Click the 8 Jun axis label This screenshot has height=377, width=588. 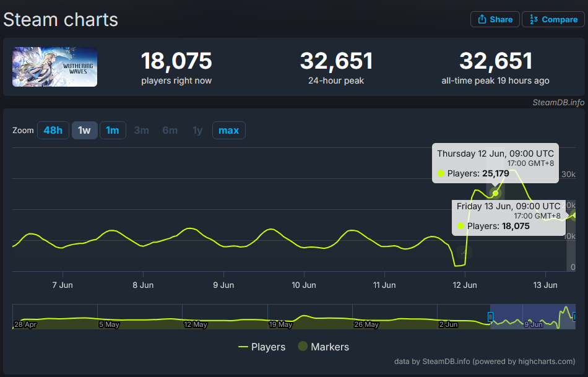(x=143, y=285)
